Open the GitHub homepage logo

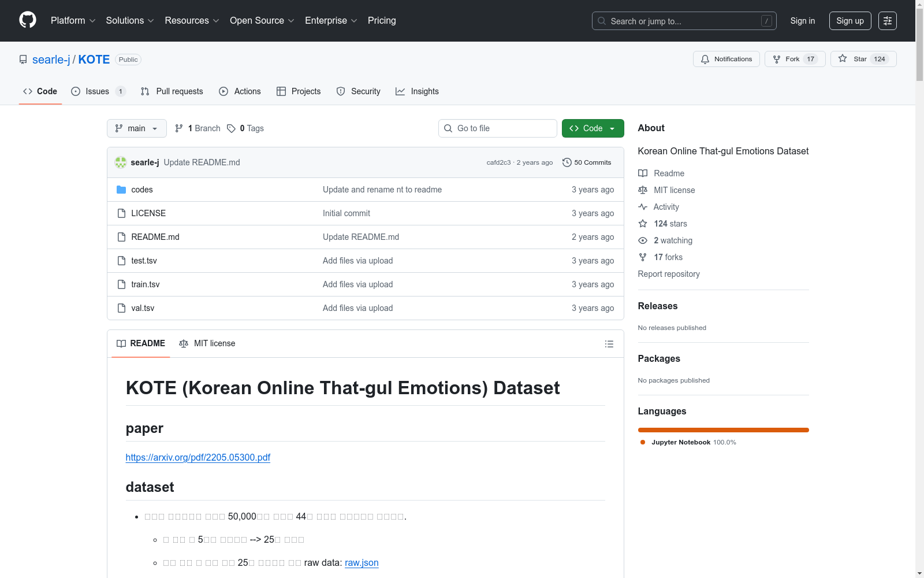(x=28, y=20)
